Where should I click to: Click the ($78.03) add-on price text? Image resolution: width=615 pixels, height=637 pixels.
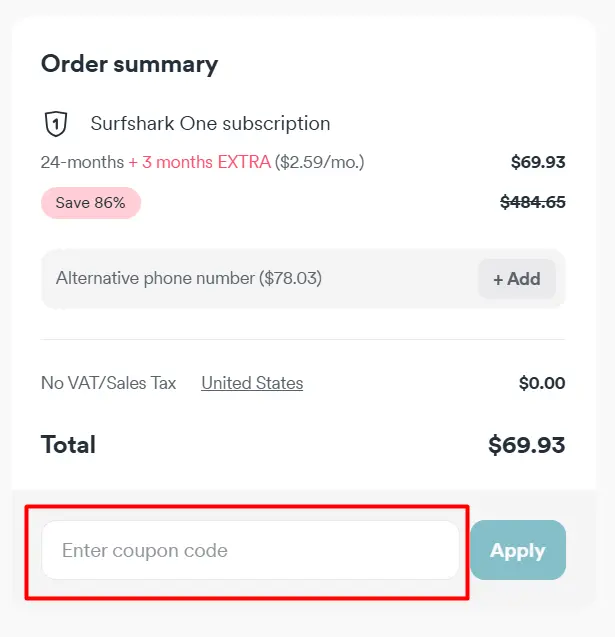290,278
